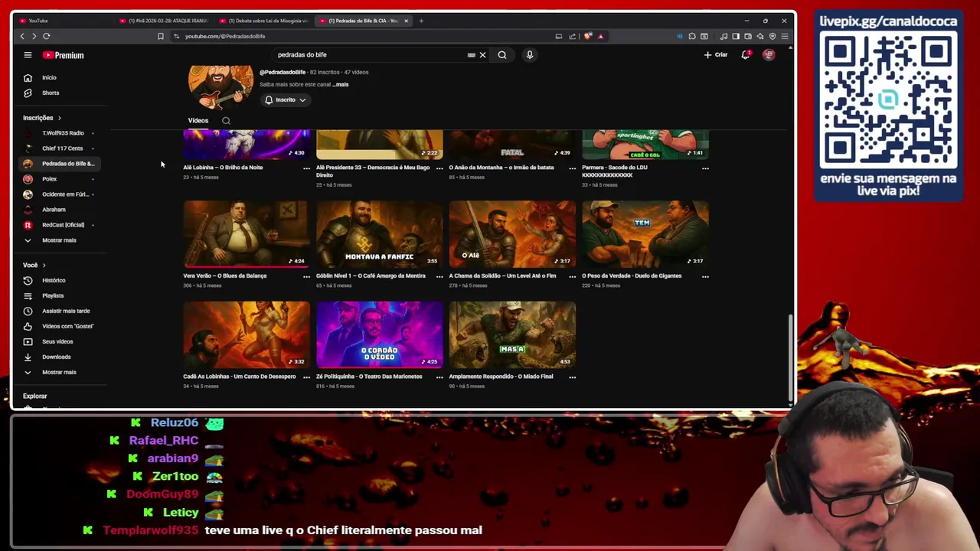Open the Brave VPN shield icon
This screenshot has height=551, width=980.
(773, 36)
